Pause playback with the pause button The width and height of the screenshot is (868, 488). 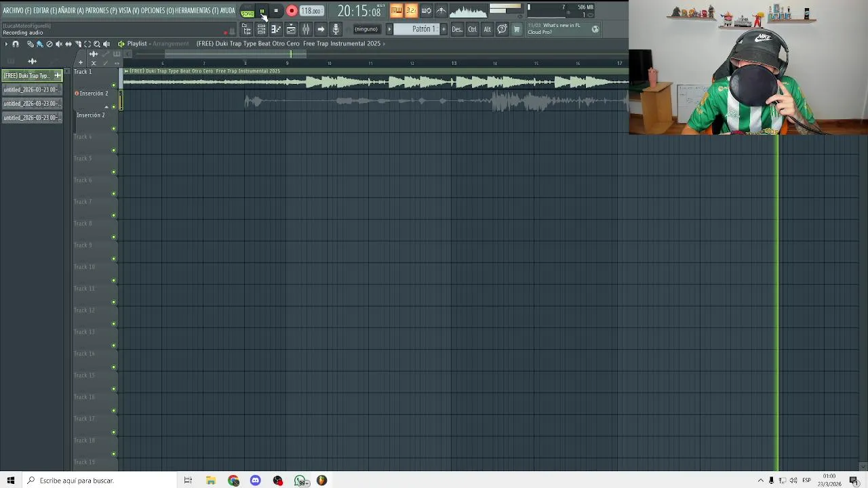pyautogui.click(x=262, y=11)
